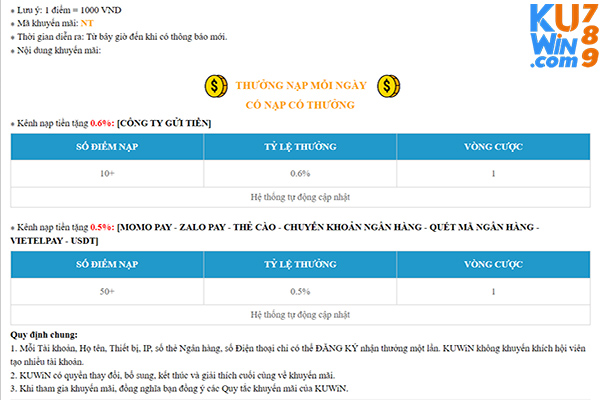Click first table's 'VÒNG CƯỢC' header
This screenshot has width=600, height=400.
point(493,147)
